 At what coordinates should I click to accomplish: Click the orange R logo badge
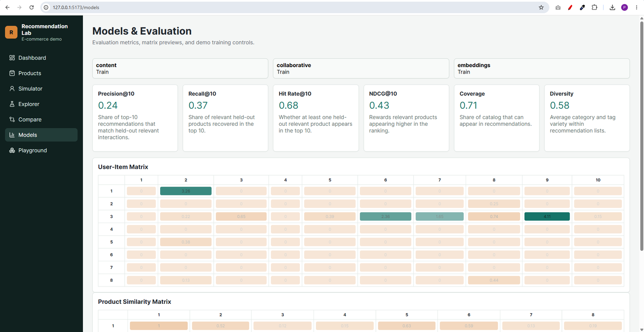[x=11, y=32]
